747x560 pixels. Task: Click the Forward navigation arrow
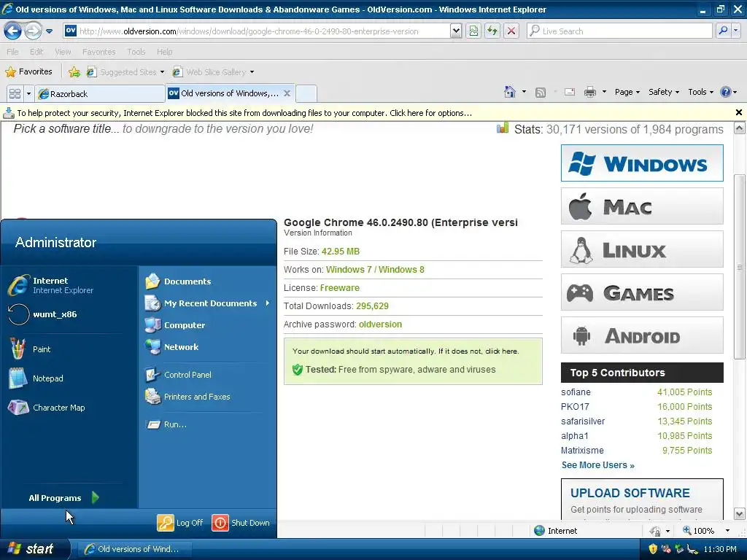[33, 31]
